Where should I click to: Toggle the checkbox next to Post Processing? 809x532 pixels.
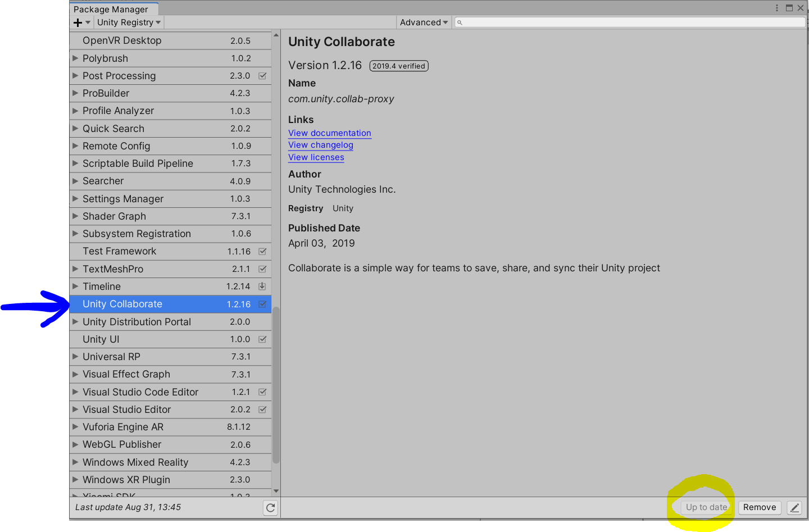[x=262, y=75]
